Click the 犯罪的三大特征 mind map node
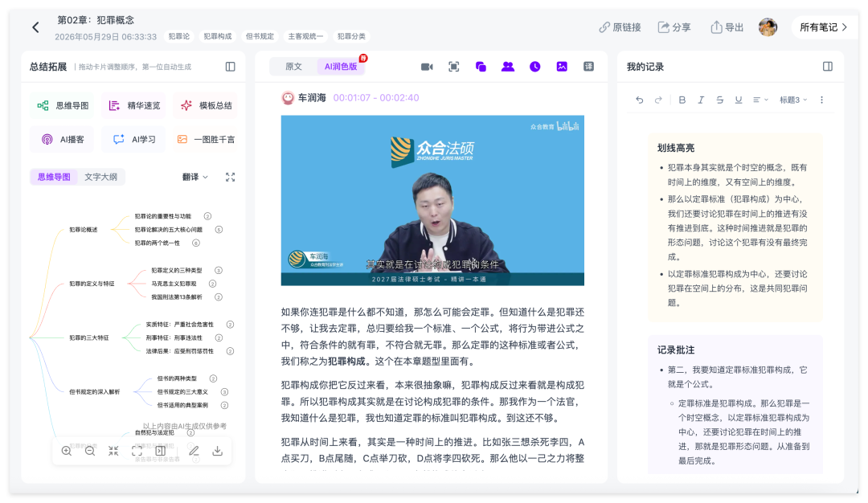 click(x=88, y=338)
